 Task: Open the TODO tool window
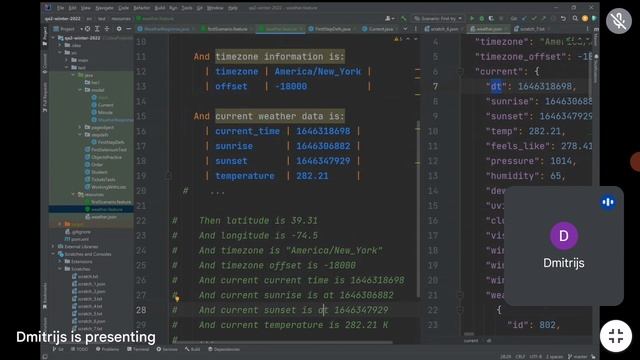(x=79, y=349)
